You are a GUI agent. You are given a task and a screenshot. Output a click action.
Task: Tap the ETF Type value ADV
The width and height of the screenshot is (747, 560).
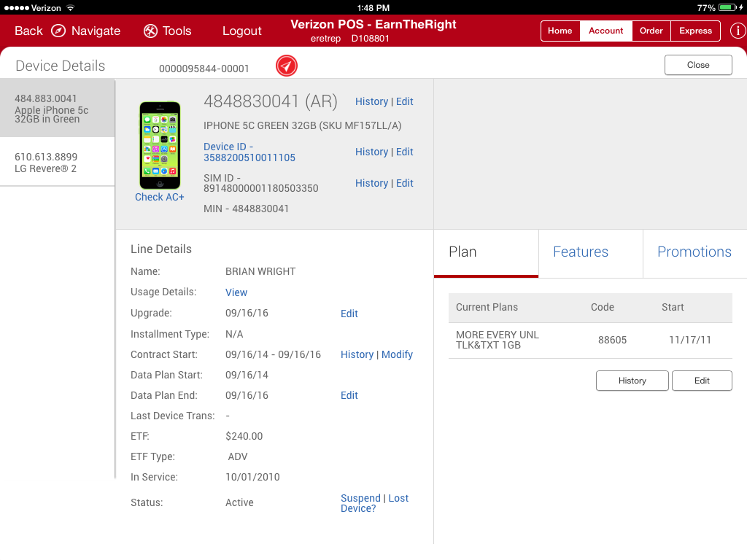click(238, 456)
